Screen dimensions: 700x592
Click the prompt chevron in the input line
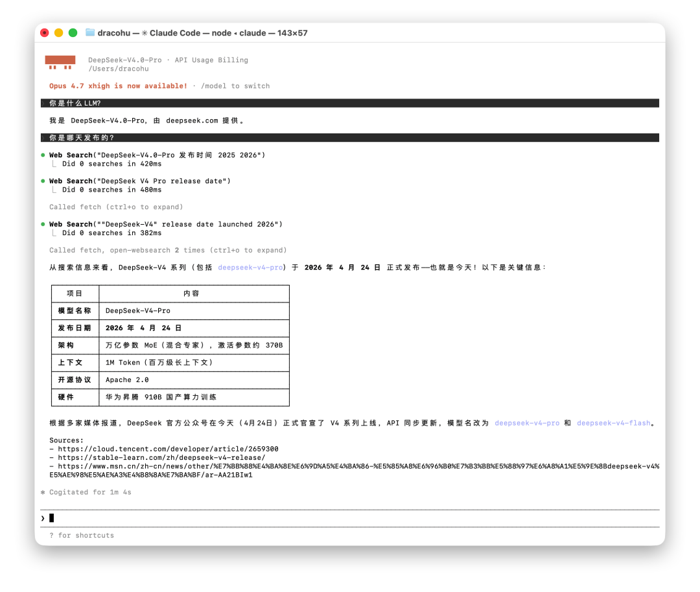(43, 518)
